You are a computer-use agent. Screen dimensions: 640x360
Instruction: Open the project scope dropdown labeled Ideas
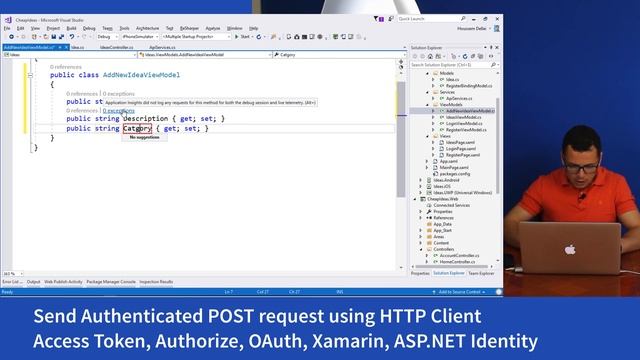(69, 55)
